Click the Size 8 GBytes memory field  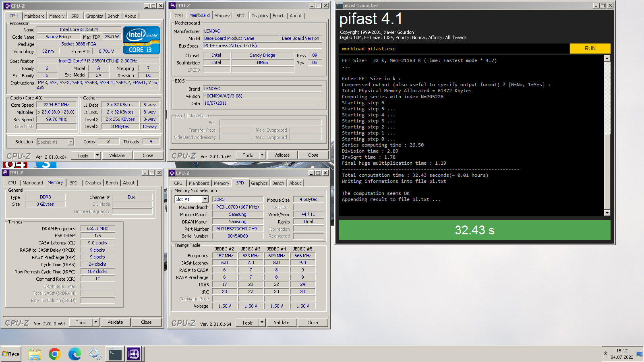click(45, 204)
